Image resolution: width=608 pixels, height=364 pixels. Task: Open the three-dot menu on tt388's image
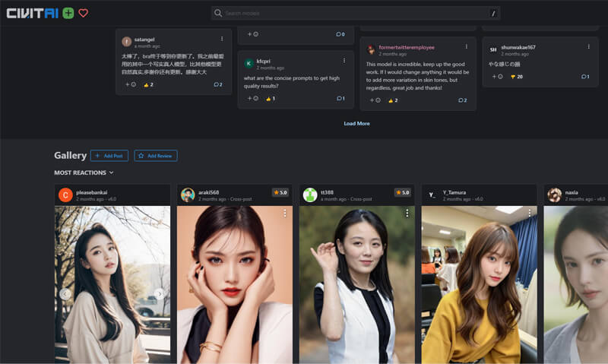click(407, 214)
